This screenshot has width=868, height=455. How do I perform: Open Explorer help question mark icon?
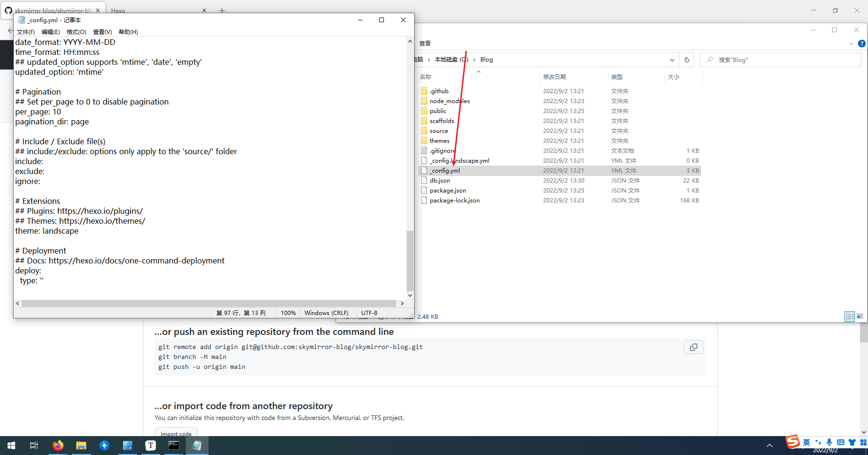click(862, 44)
